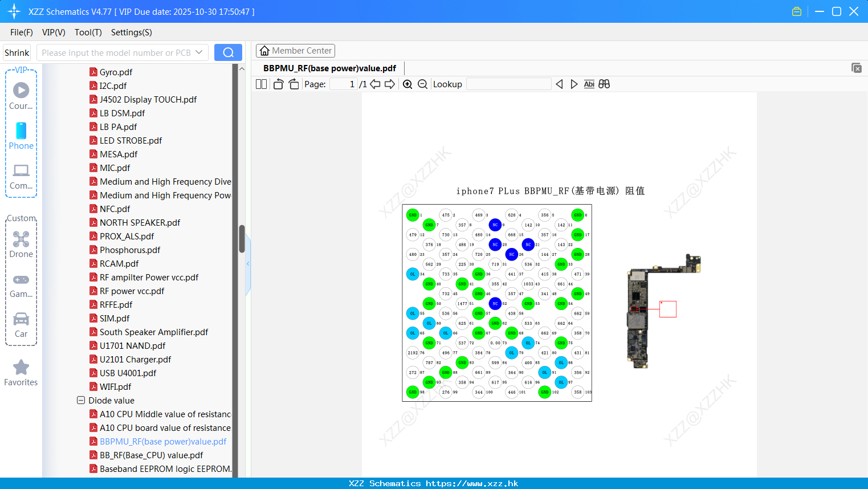This screenshot has height=489, width=868.
Task: Click the file tree scrollbar thumb
Action: click(242, 238)
